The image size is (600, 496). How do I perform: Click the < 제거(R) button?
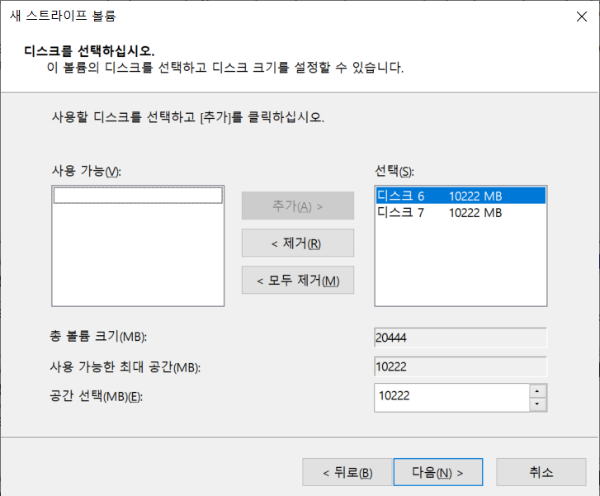298,243
